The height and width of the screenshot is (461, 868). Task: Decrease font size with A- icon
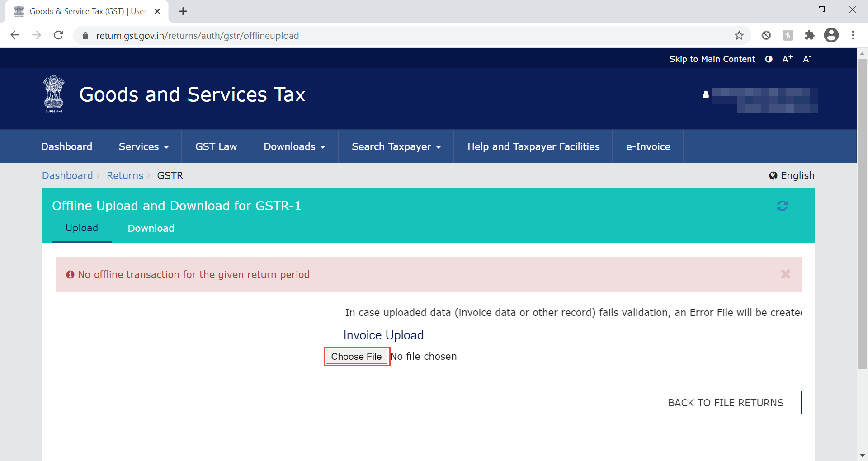point(807,59)
